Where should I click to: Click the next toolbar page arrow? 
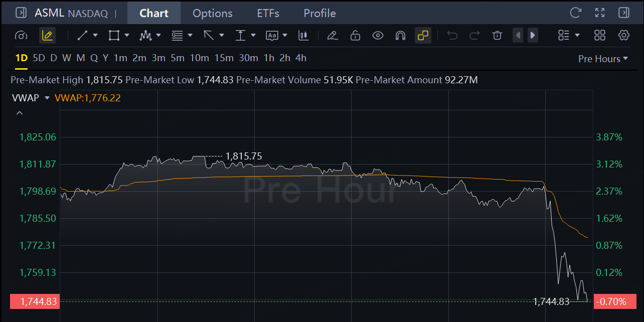point(533,35)
